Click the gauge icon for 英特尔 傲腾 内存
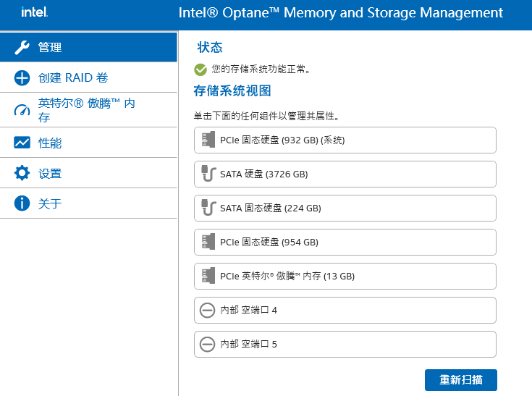 point(22,111)
